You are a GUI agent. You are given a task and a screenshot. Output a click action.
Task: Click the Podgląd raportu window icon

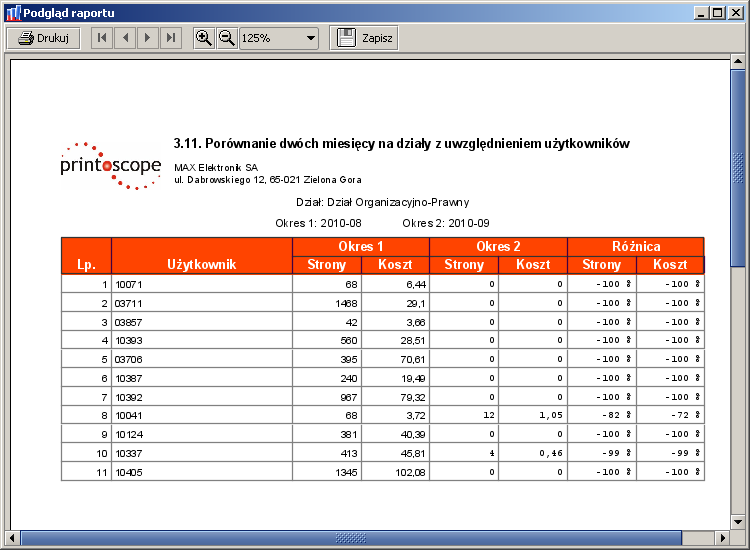(x=13, y=13)
